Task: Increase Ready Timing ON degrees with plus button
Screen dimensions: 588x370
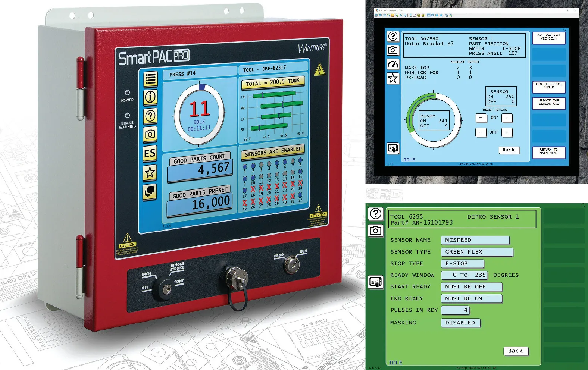Action: pos(507,118)
